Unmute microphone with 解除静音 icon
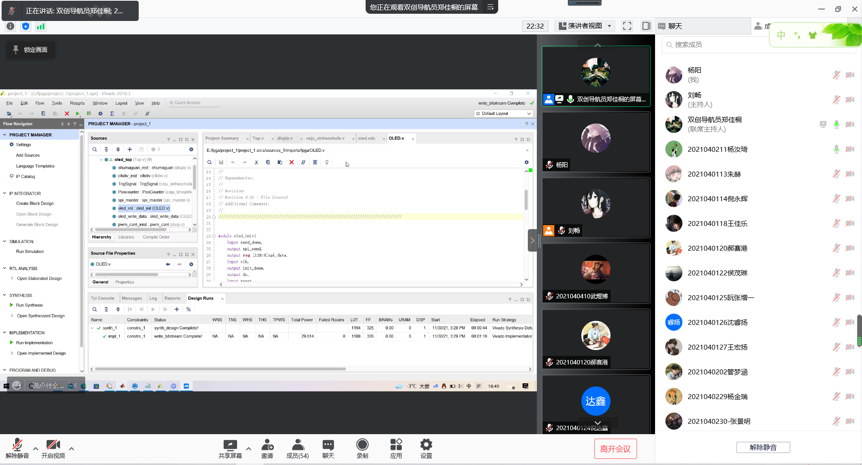 click(17, 446)
